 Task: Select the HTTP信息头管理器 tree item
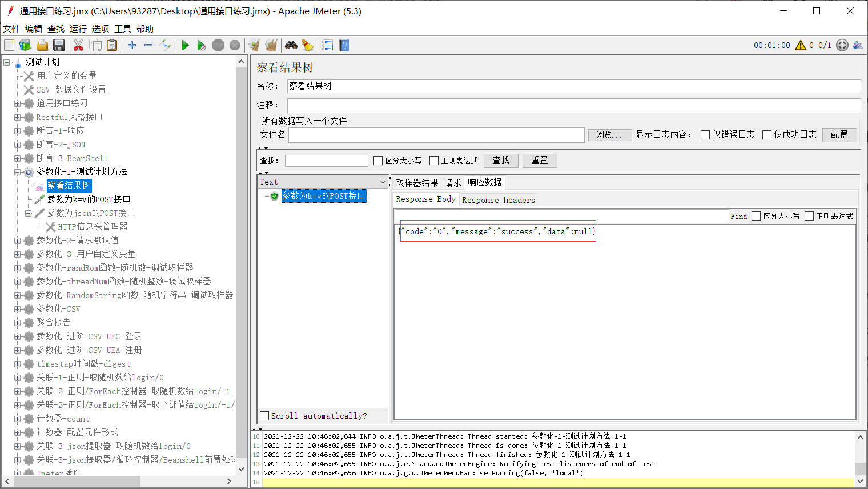point(93,227)
